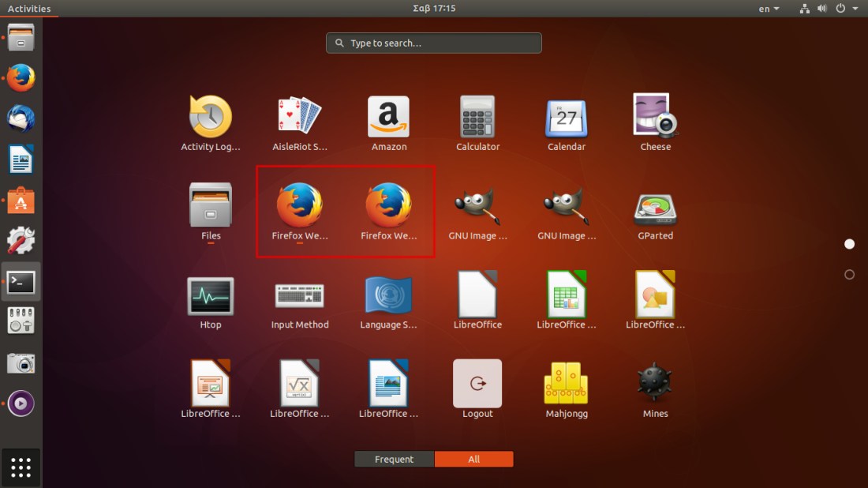
Task: Expand the 'en' input language dropdown
Action: [769, 9]
